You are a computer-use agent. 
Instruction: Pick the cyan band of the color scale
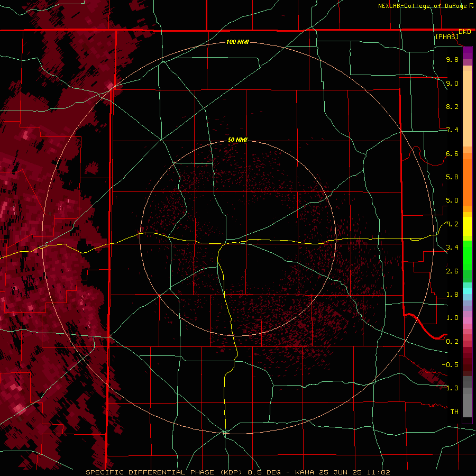click(467, 291)
